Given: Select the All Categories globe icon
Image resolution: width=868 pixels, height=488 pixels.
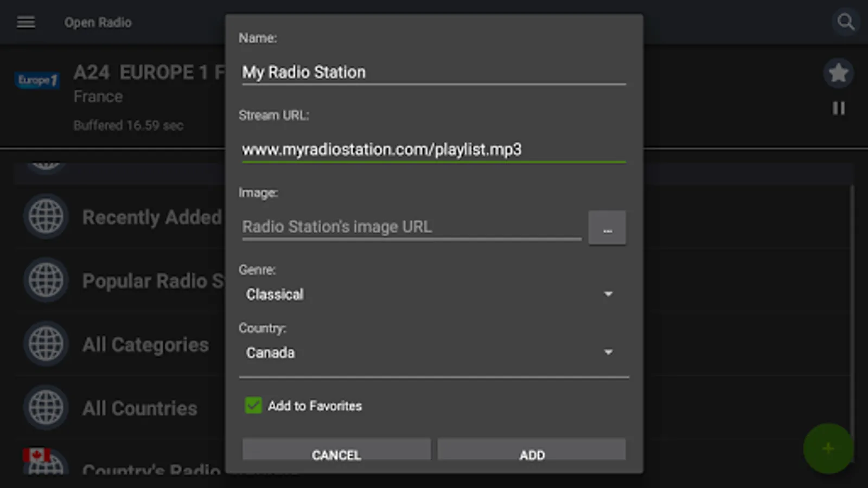Looking at the screenshot, I should pyautogui.click(x=46, y=344).
